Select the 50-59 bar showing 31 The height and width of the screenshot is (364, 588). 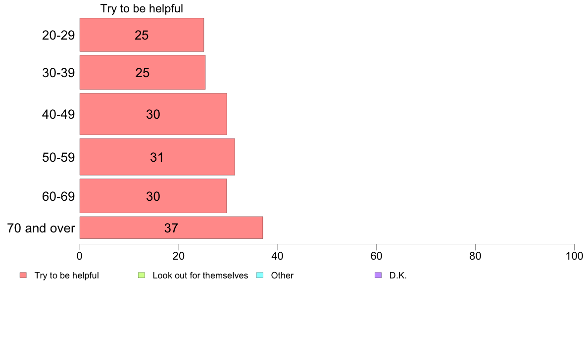157,157
